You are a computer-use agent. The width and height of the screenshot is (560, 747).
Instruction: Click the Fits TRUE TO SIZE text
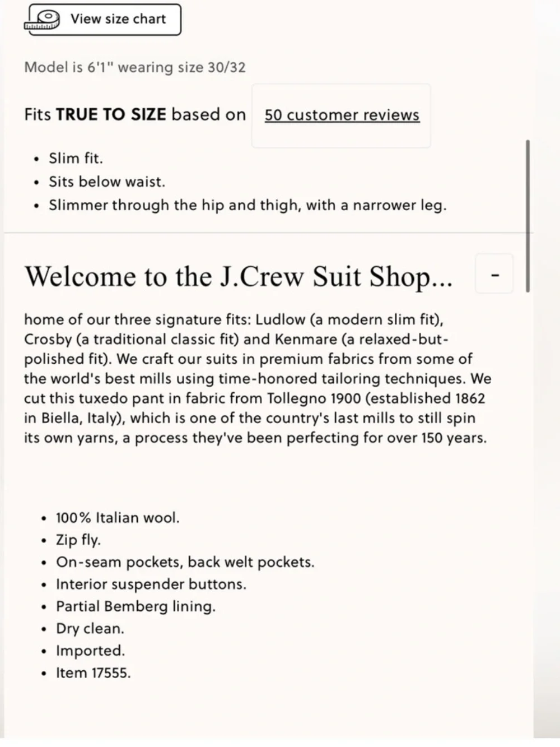click(x=135, y=114)
